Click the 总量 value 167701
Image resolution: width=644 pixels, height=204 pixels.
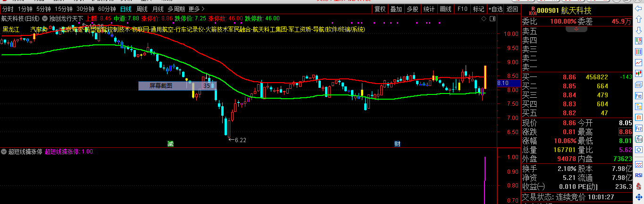pyautogui.click(x=565, y=150)
